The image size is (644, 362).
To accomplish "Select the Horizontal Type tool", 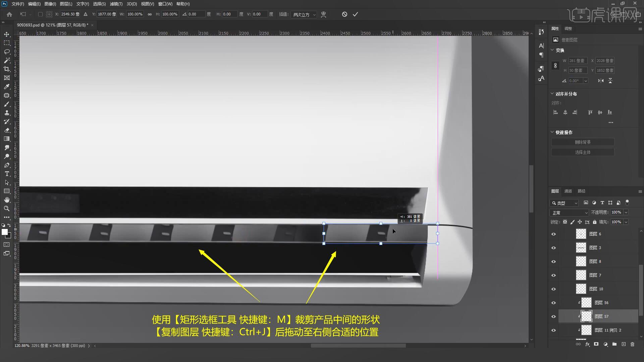I will [x=7, y=174].
